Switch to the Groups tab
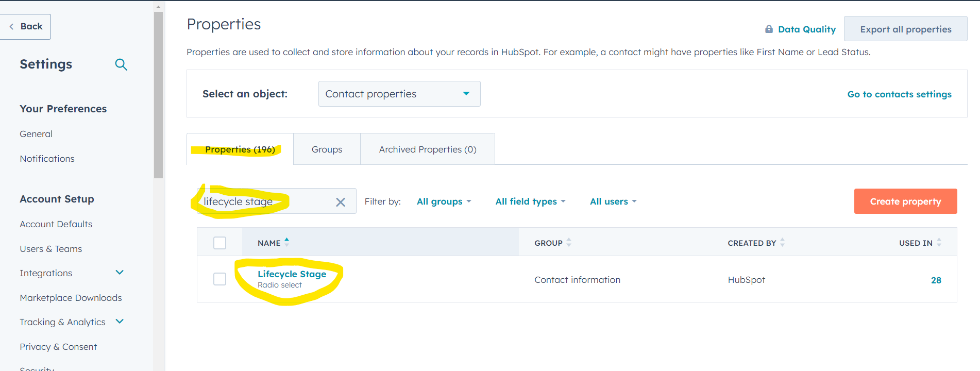 tap(327, 149)
